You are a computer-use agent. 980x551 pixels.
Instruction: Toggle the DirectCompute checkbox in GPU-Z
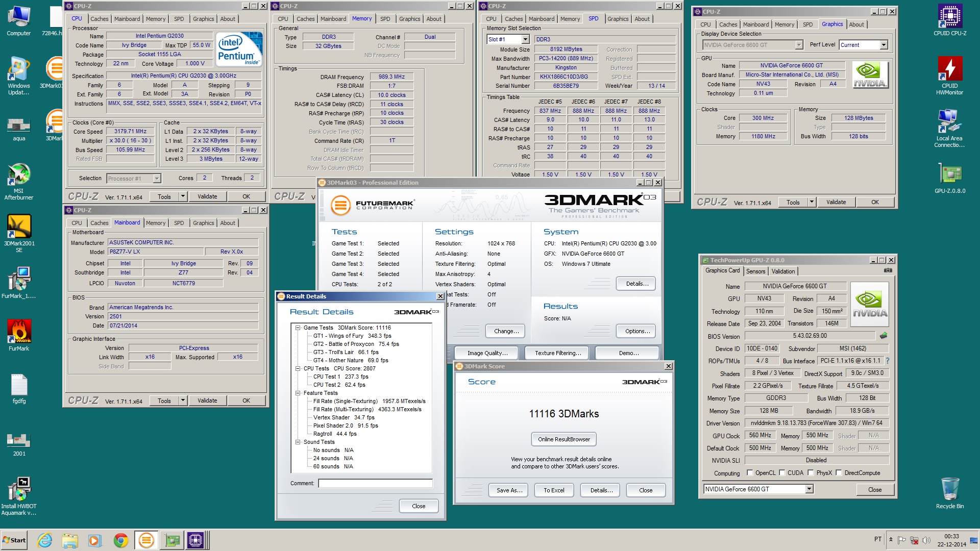[x=839, y=473]
